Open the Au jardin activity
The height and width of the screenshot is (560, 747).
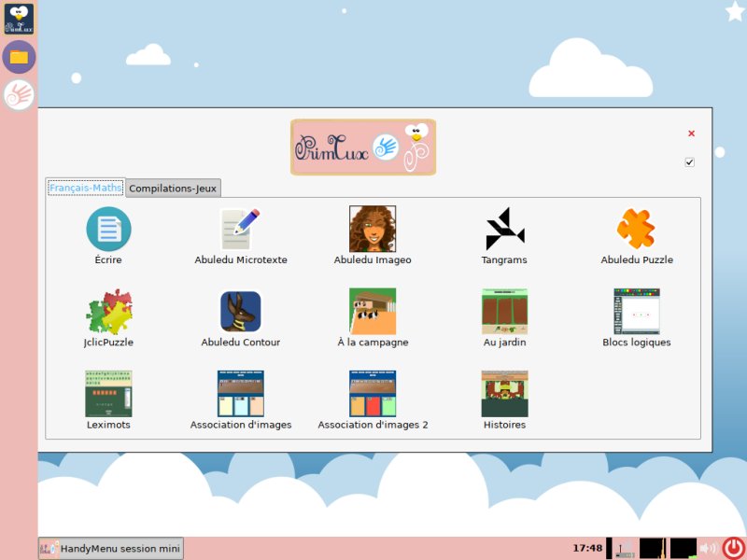pos(503,309)
